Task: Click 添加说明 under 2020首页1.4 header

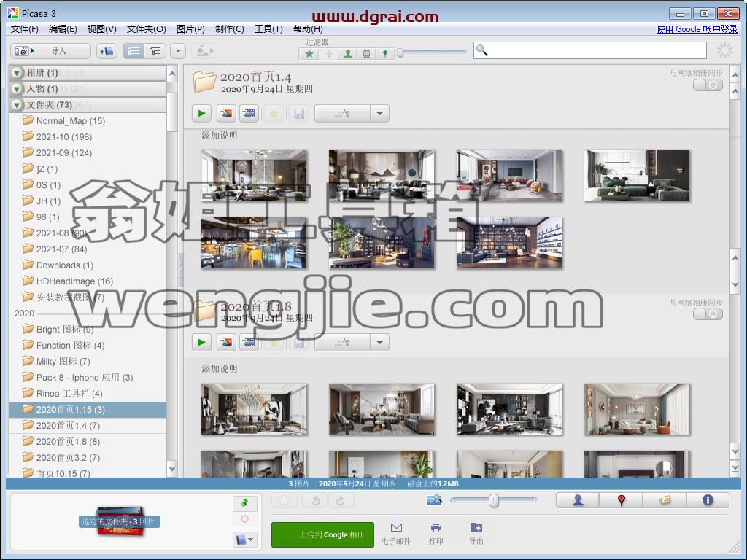Action: click(219, 135)
